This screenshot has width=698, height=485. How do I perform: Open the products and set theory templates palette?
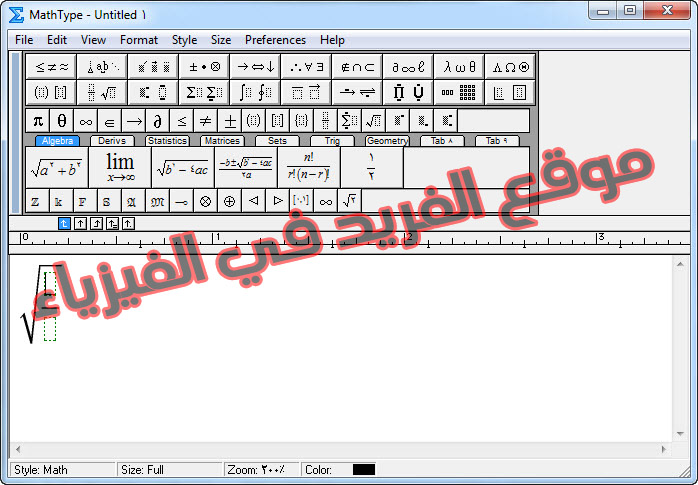(408, 92)
